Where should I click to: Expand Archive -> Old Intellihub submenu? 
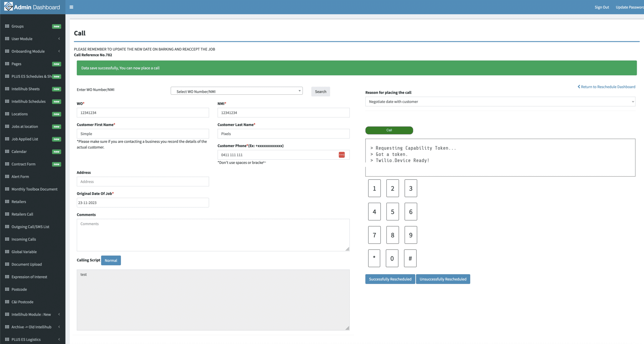click(x=33, y=327)
